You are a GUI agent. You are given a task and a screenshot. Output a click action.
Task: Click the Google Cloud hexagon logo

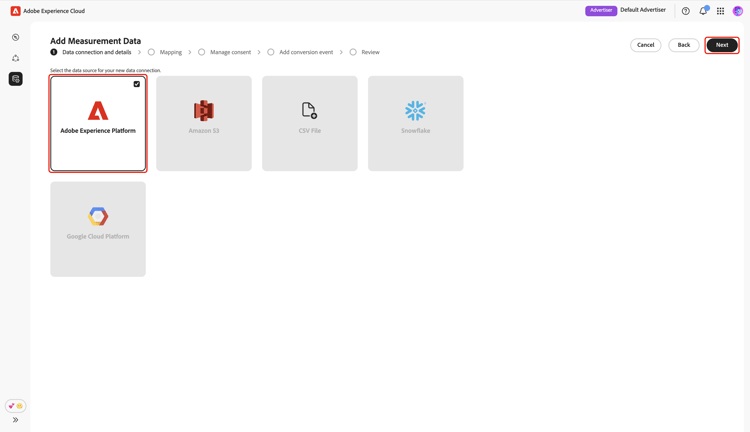[x=98, y=216]
